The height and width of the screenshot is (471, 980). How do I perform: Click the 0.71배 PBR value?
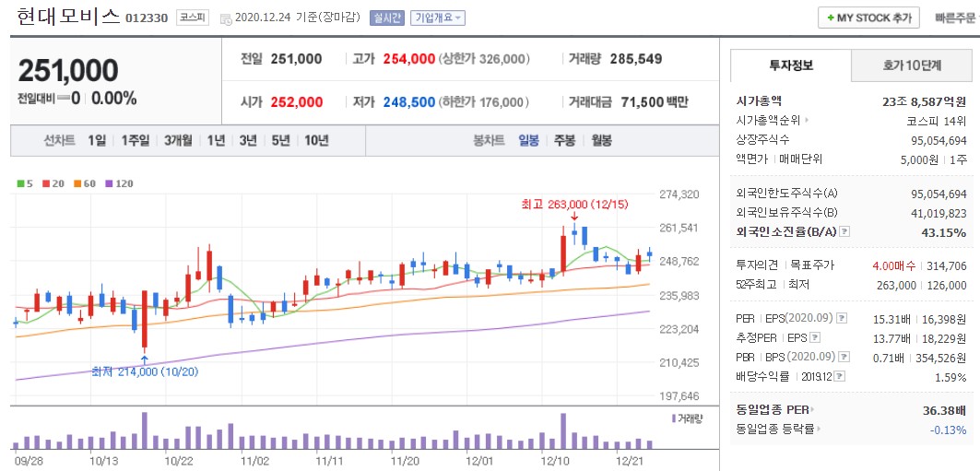click(x=890, y=358)
